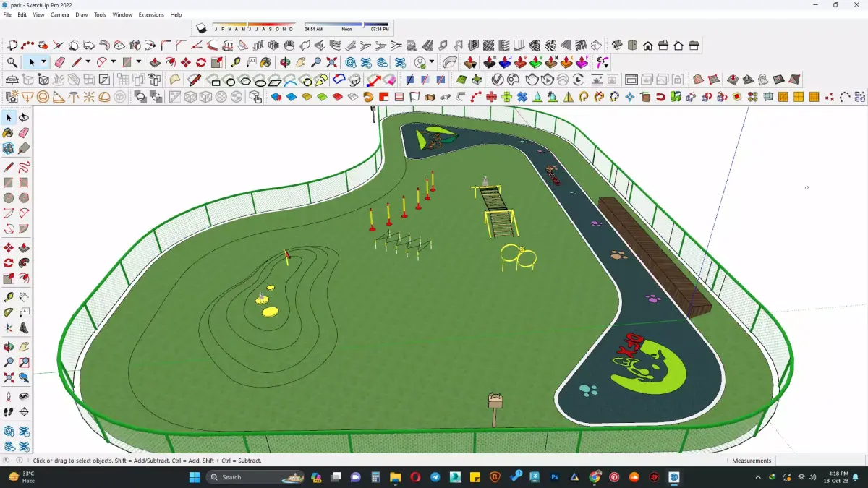Select the Freehand drawing tool

click(x=24, y=168)
